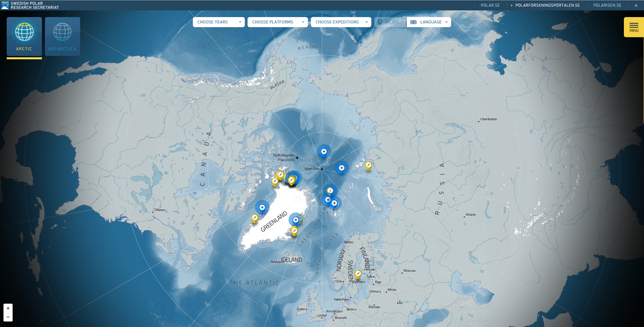
Task: Open the Choose Platforms dropdown
Action: tap(277, 22)
